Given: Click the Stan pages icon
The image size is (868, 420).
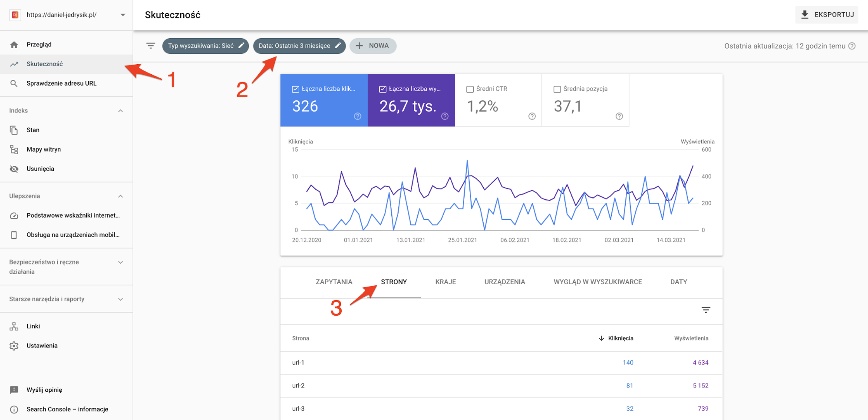Looking at the screenshot, I should (14, 130).
